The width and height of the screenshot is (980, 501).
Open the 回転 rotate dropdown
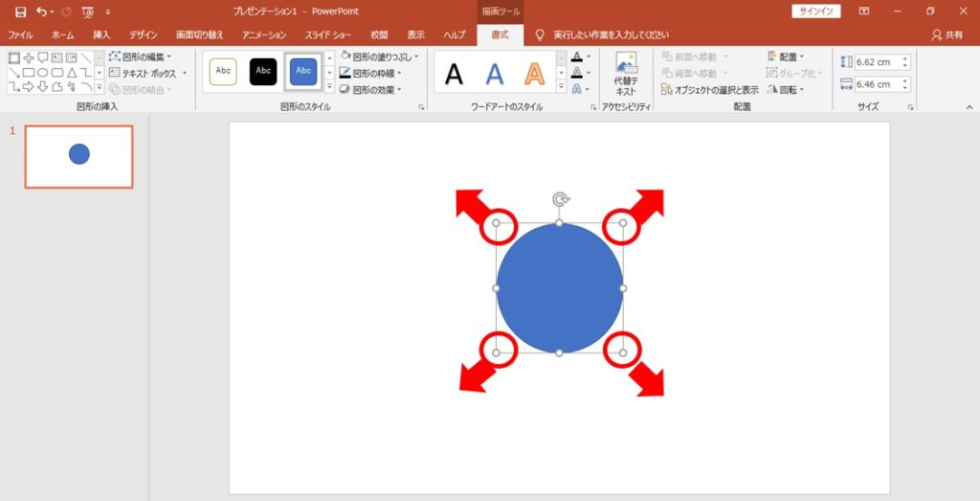coord(787,89)
